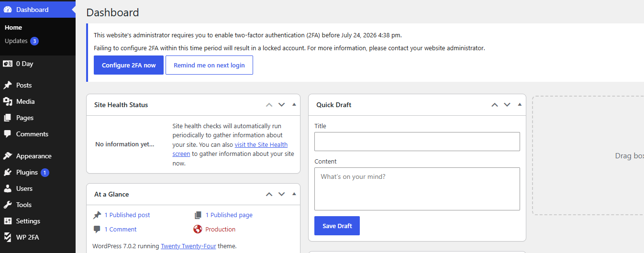
Task: Open the Posts menu
Action: (38, 85)
